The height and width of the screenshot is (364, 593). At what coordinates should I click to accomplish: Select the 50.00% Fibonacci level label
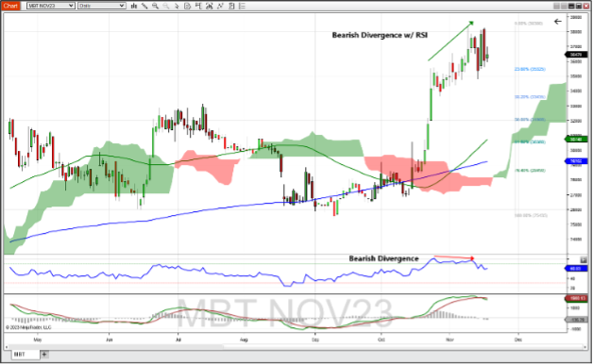point(530,120)
